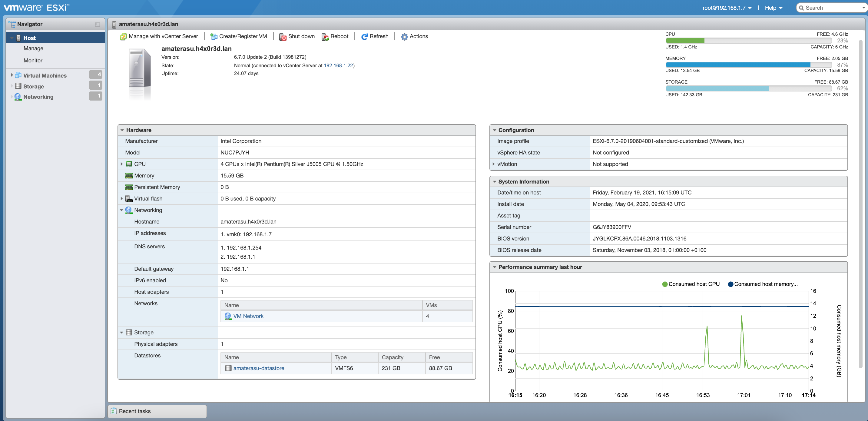
Task: Toggle Consumed host CPU legend entry
Action: (691, 284)
